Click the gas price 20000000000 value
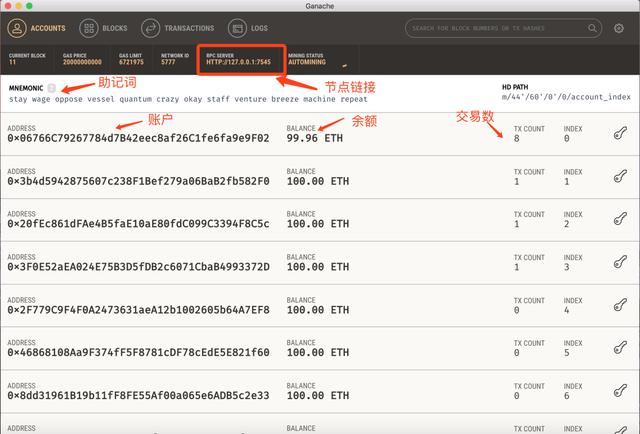 [x=82, y=62]
